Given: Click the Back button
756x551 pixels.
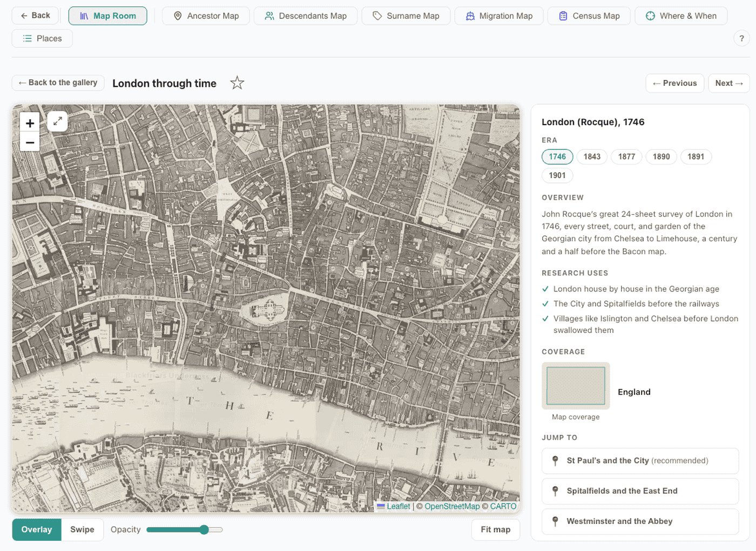Looking at the screenshot, I should [35, 16].
